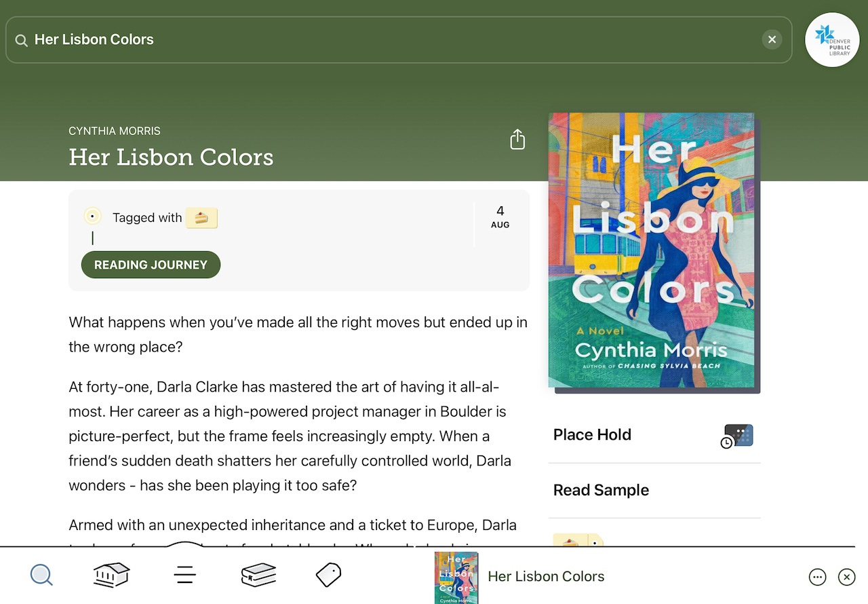868x604 pixels.
Task: Clear the search field with X
Action: (772, 39)
